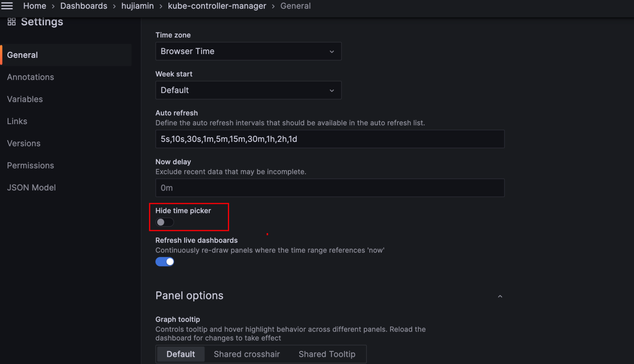Click the Auto refresh intervals field
634x364 pixels.
330,139
